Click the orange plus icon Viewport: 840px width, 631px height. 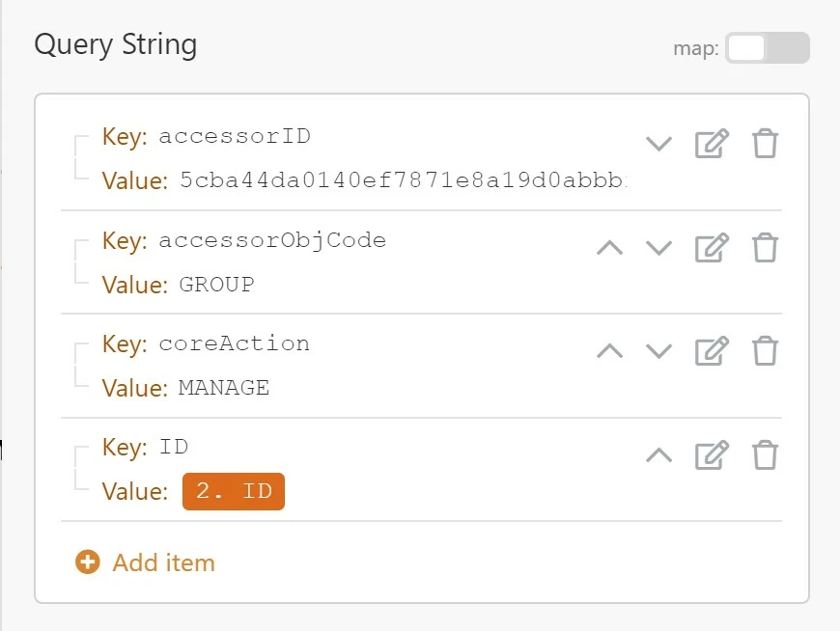(x=88, y=562)
